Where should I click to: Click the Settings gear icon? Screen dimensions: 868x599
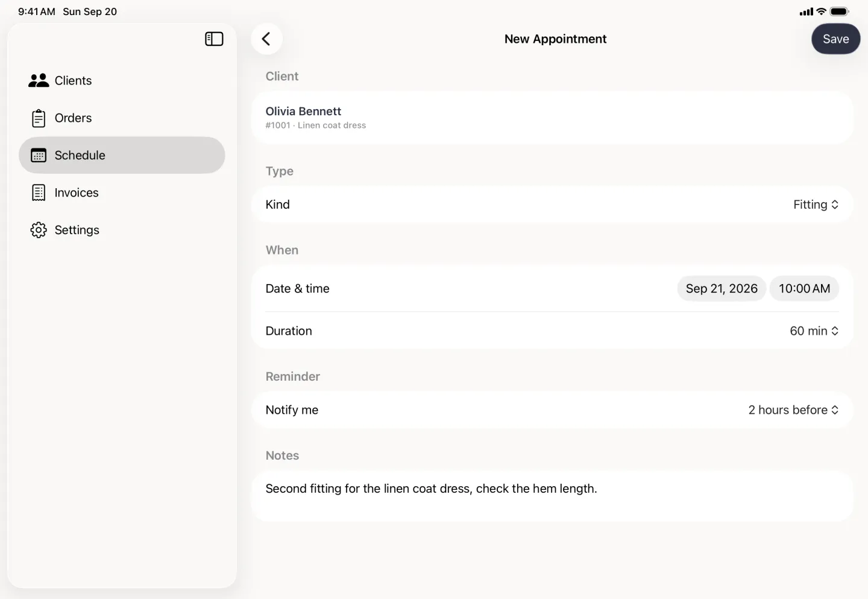click(39, 230)
